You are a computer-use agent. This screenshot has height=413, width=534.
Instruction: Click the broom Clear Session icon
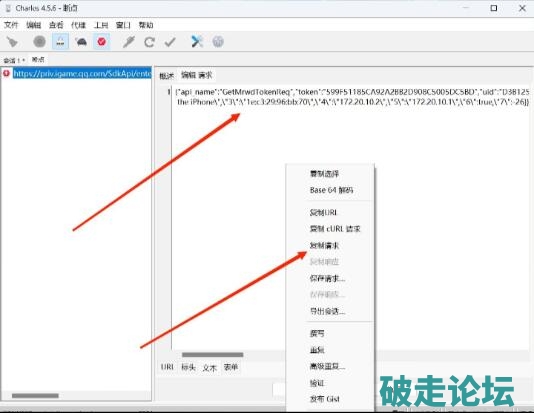tap(12, 42)
